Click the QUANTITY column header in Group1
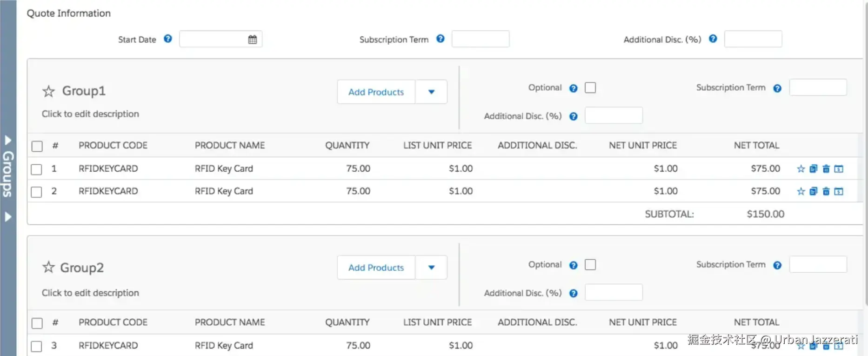Image resolution: width=868 pixels, height=356 pixels. 347,145
